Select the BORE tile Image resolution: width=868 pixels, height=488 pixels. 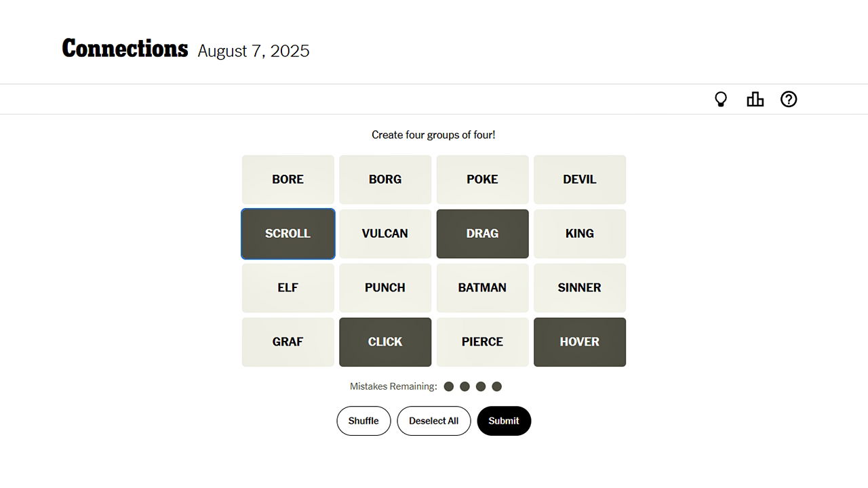288,180
